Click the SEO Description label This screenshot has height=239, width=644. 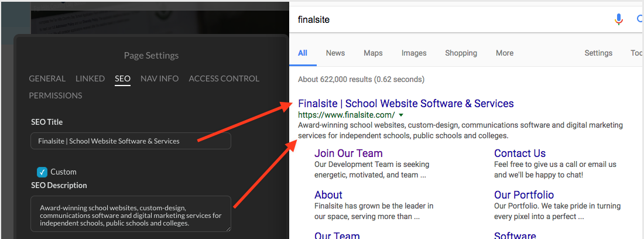59,185
